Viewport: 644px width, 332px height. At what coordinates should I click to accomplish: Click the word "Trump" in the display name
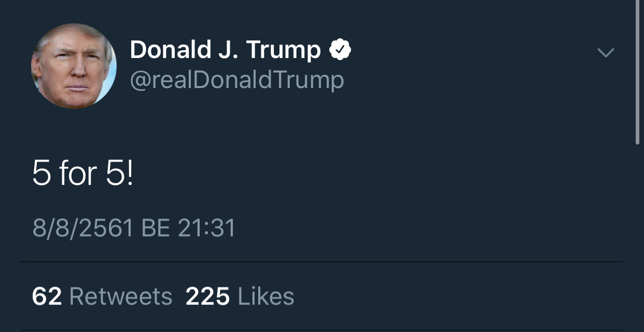pyautogui.click(x=283, y=50)
